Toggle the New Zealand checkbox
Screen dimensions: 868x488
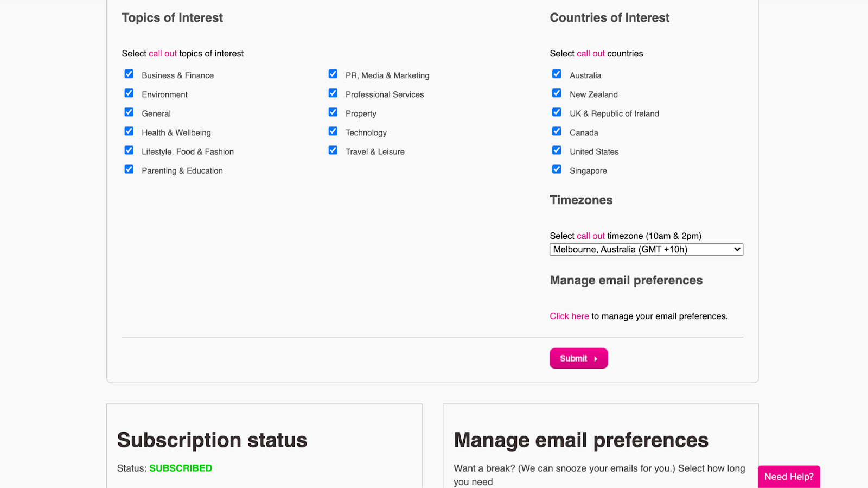pyautogui.click(x=557, y=93)
